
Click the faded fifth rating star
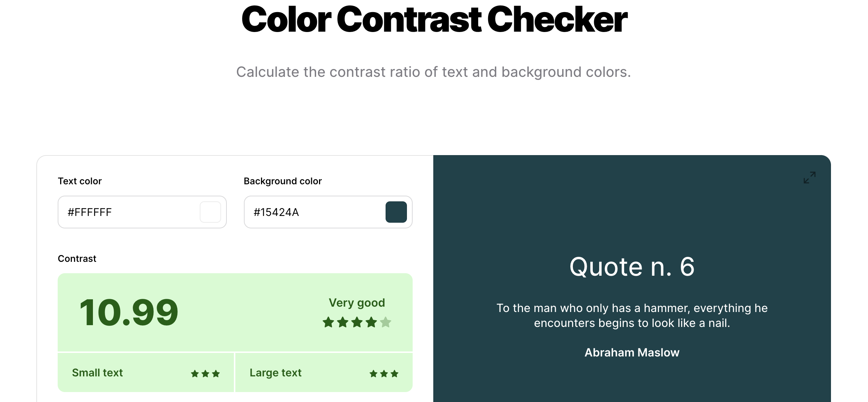pyautogui.click(x=386, y=322)
